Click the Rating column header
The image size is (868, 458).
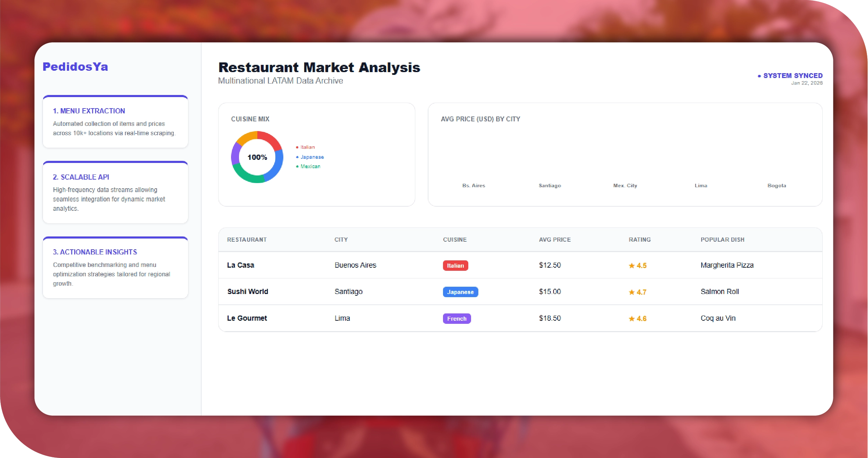[x=639, y=240]
